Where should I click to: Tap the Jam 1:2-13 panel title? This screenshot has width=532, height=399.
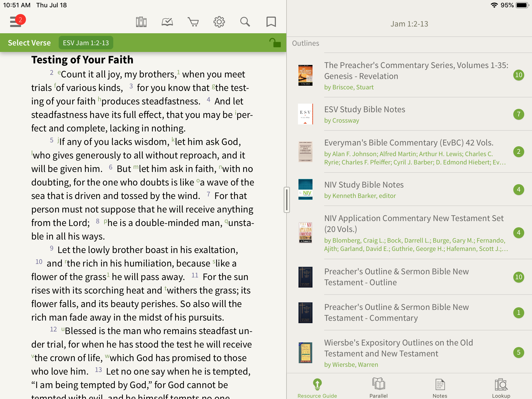(409, 24)
